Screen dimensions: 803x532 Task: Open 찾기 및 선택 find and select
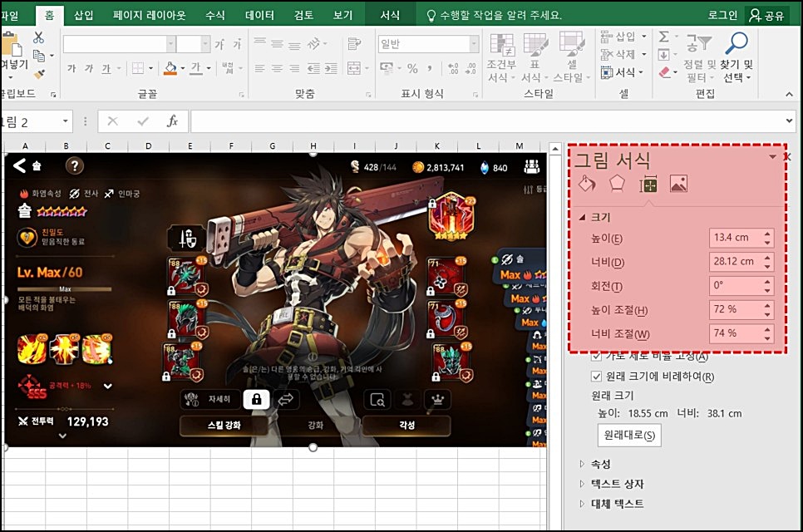click(736, 57)
